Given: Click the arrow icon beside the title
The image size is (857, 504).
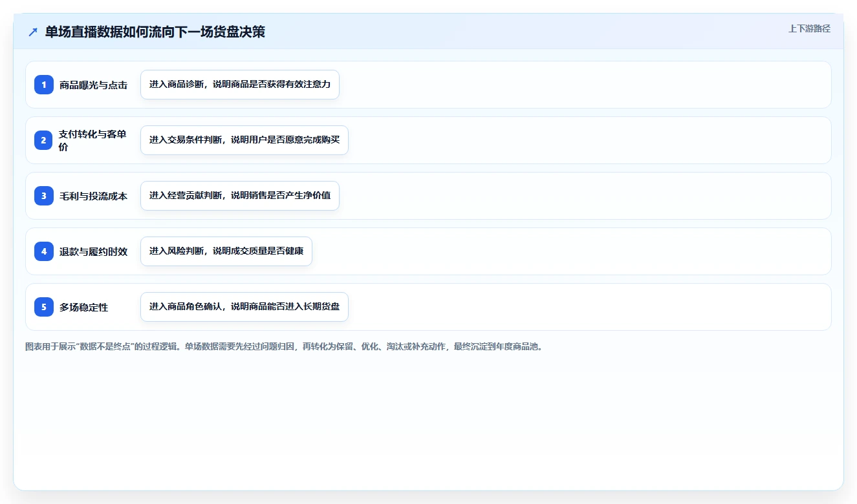Looking at the screenshot, I should (x=33, y=32).
